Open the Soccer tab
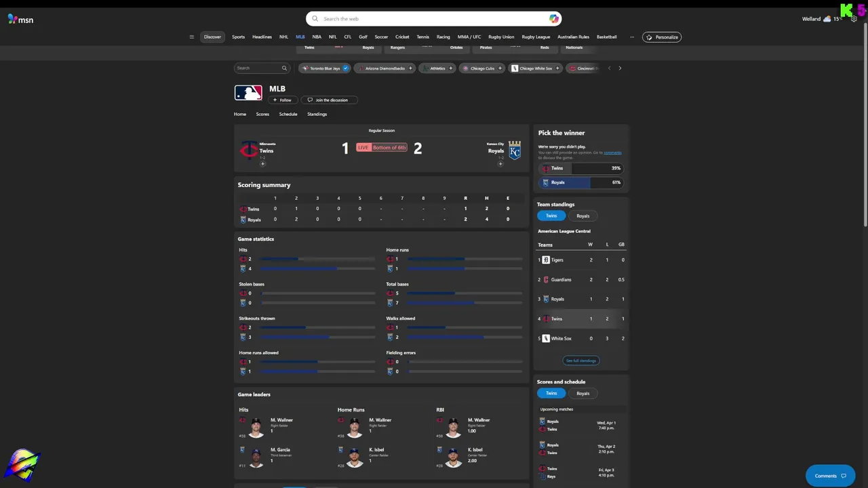This screenshot has height=488, width=868. pyautogui.click(x=381, y=37)
